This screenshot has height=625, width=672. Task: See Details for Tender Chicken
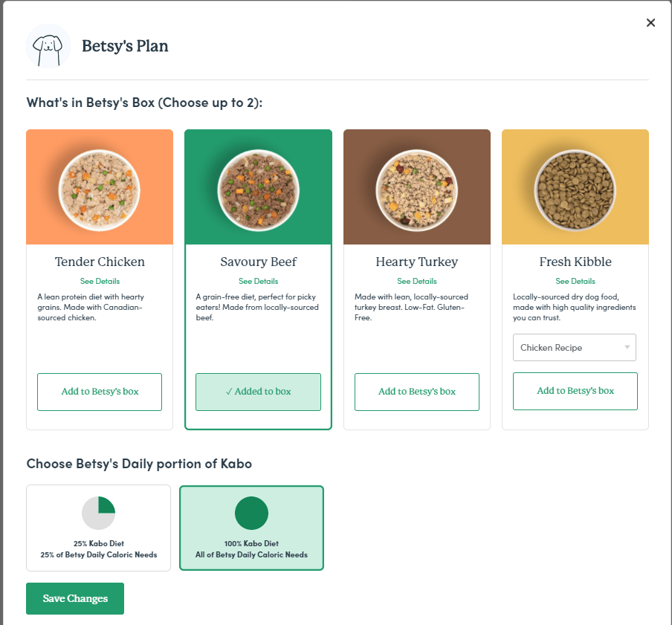pos(100,281)
